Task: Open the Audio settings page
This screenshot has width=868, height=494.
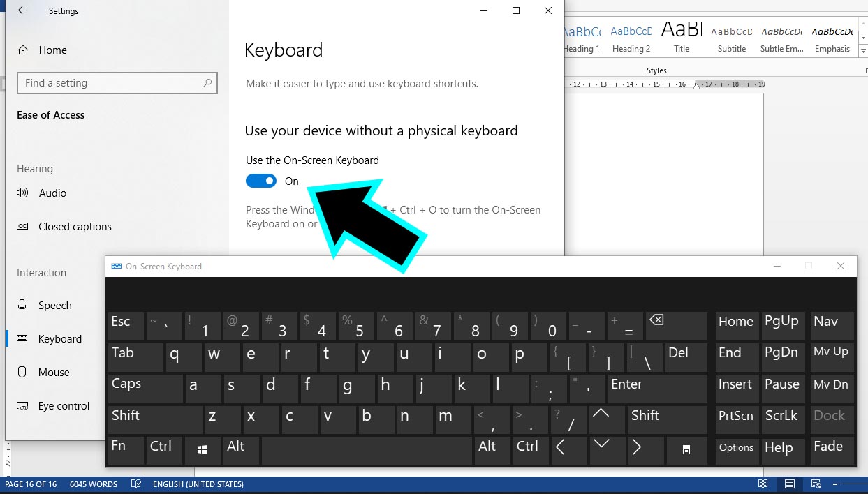Action: click(x=42, y=193)
